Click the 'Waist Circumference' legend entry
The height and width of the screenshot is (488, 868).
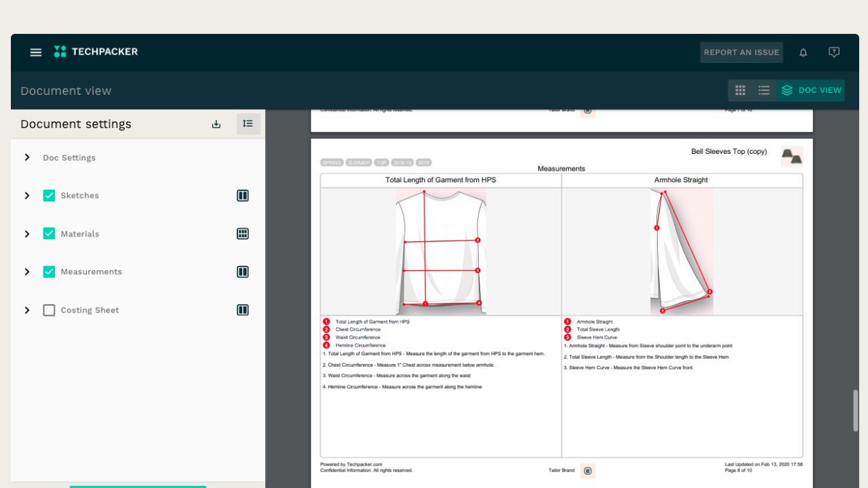point(357,338)
